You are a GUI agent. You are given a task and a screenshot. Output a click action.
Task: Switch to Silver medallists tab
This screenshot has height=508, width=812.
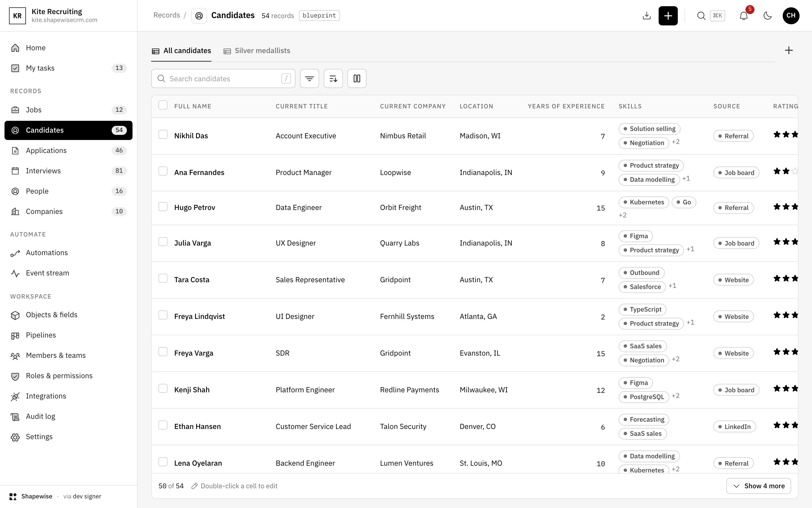click(x=257, y=51)
